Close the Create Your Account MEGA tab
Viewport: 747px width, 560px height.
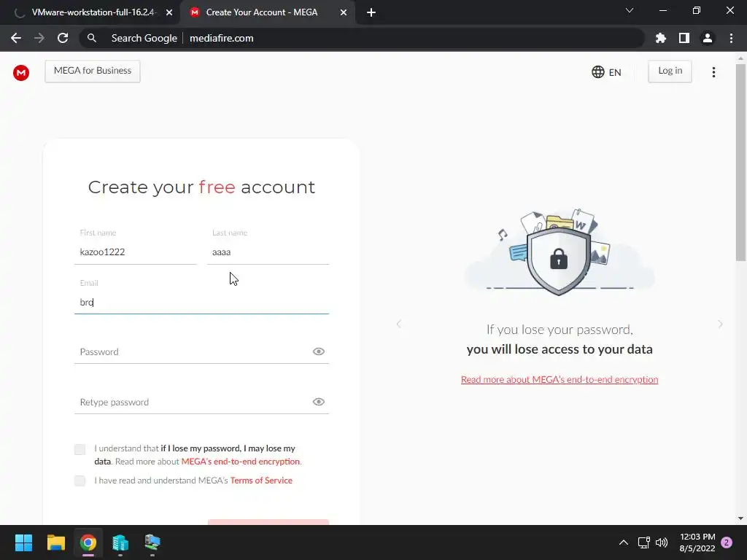[344, 12]
